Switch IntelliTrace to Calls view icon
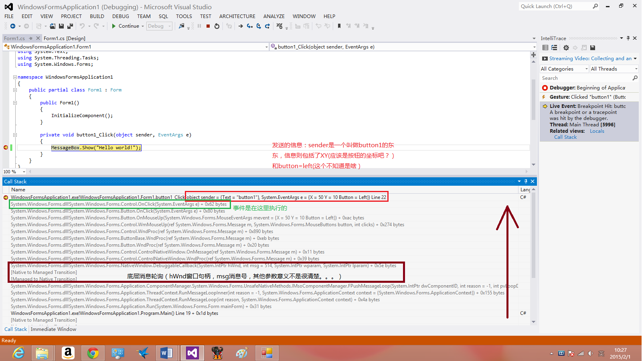The width and height of the screenshot is (644, 361). pyautogui.click(x=554, y=48)
